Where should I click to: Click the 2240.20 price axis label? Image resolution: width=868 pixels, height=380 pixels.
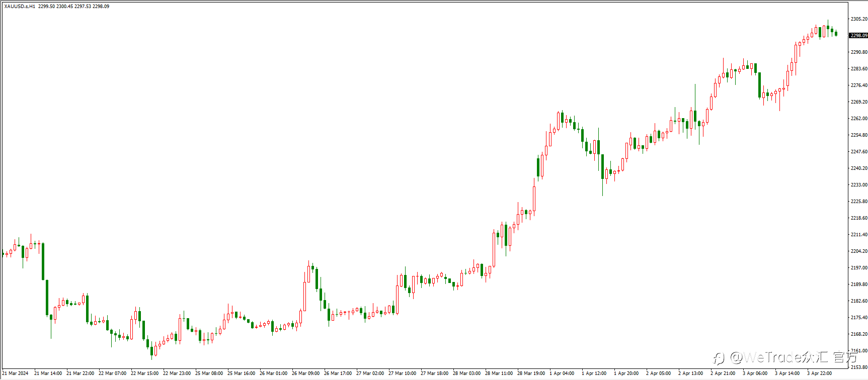pyautogui.click(x=859, y=168)
